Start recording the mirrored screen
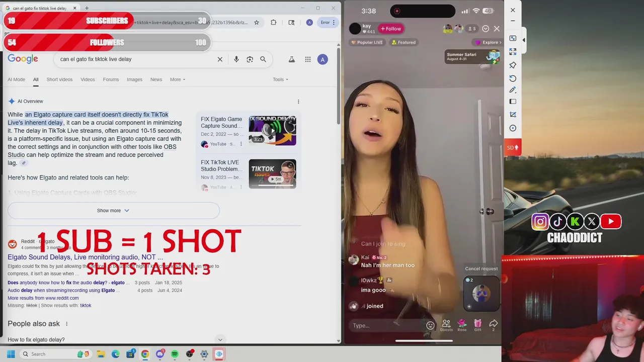Screen dimensions: 644x362 tap(513, 128)
